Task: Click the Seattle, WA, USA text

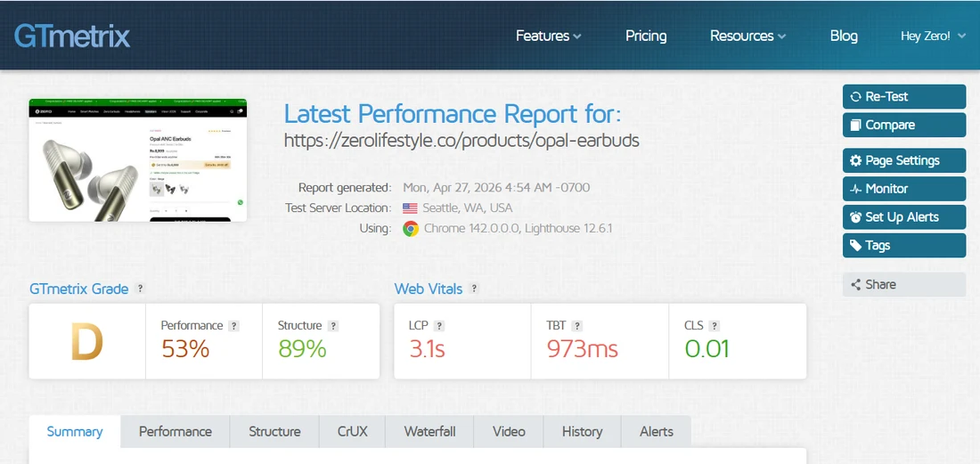Action: click(468, 208)
